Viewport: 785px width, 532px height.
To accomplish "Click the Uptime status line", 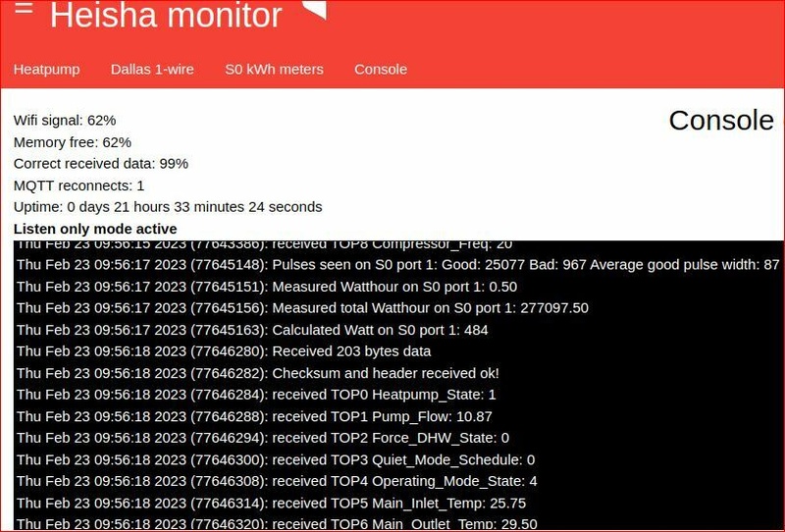I will (168, 207).
